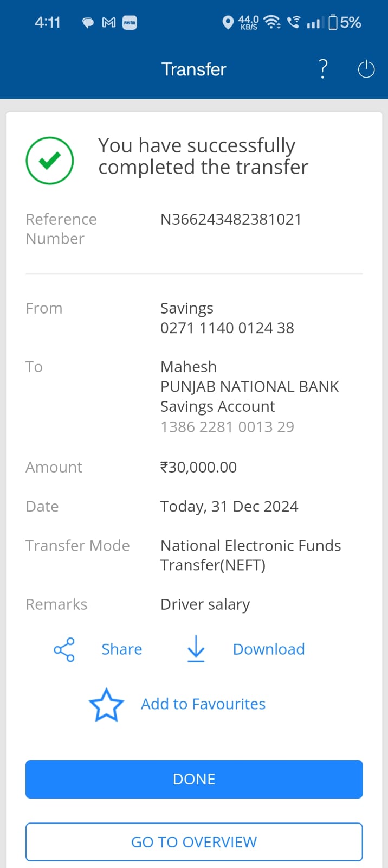Image resolution: width=388 pixels, height=868 pixels.
Task: Tap the share network icon
Action: point(64,649)
